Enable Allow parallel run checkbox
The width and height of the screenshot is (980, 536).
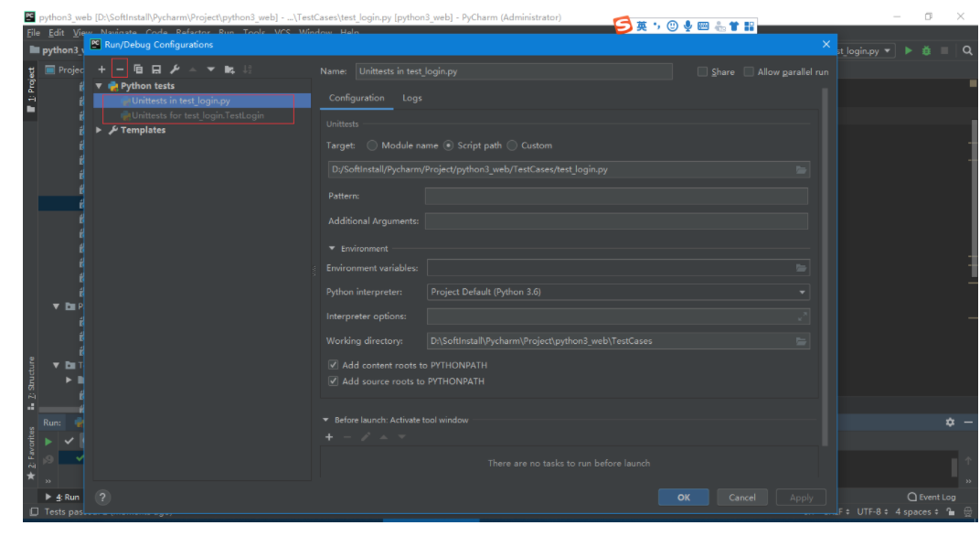tap(749, 72)
